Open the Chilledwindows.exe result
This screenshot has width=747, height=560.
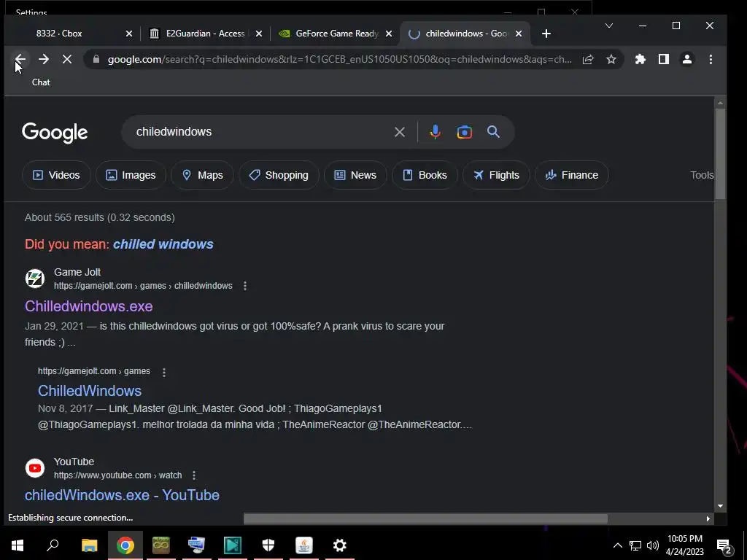click(88, 306)
